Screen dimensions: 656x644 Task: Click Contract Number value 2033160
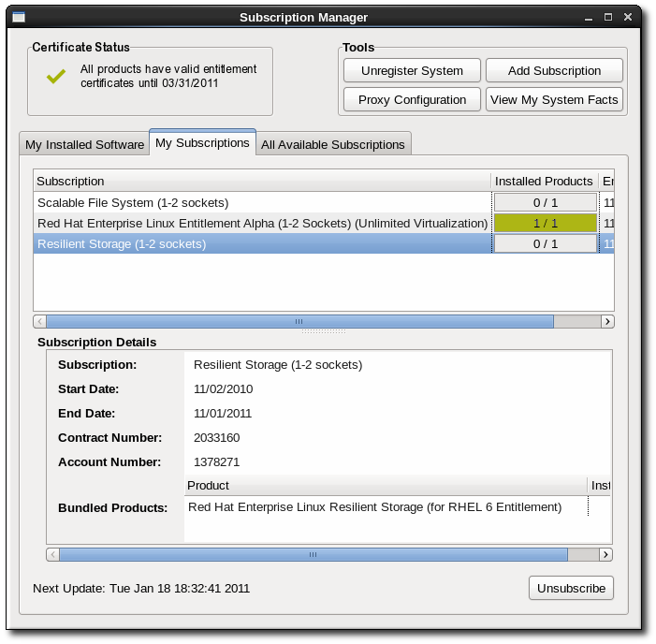(217, 437)
